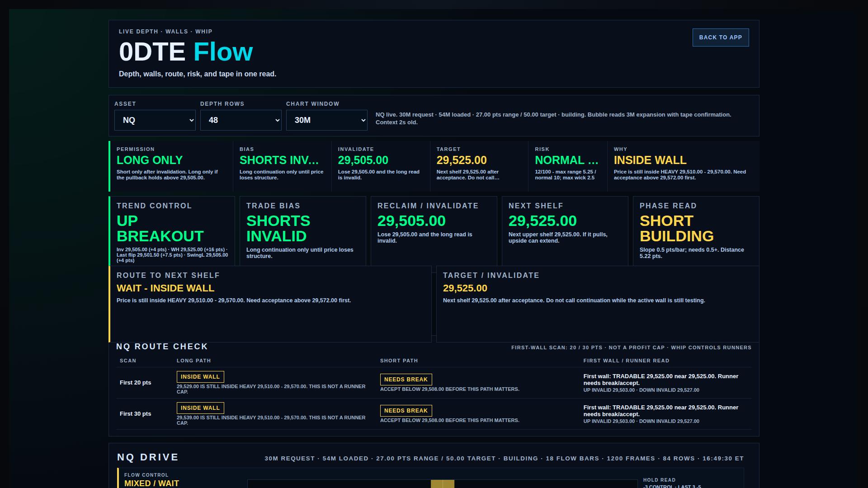Click the 30M REQUEST · 54M LOADED status line
This screenshot has height=488, width=868.
504,459
